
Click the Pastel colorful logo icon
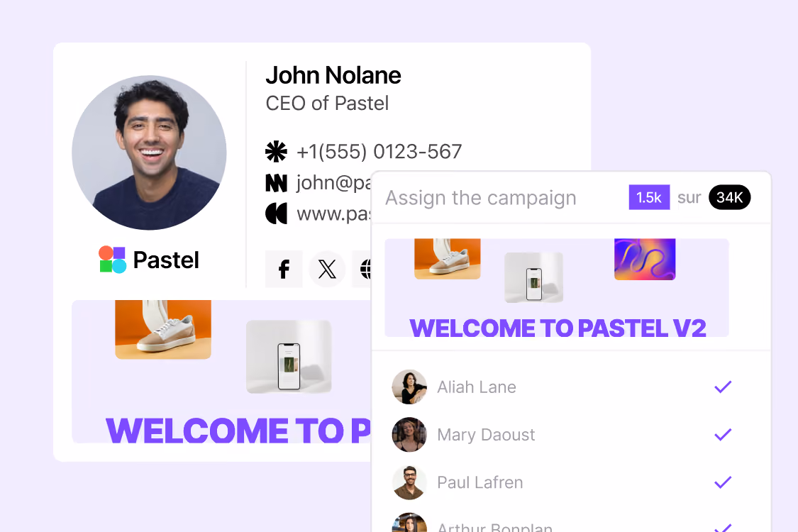[x=113, y=260]
